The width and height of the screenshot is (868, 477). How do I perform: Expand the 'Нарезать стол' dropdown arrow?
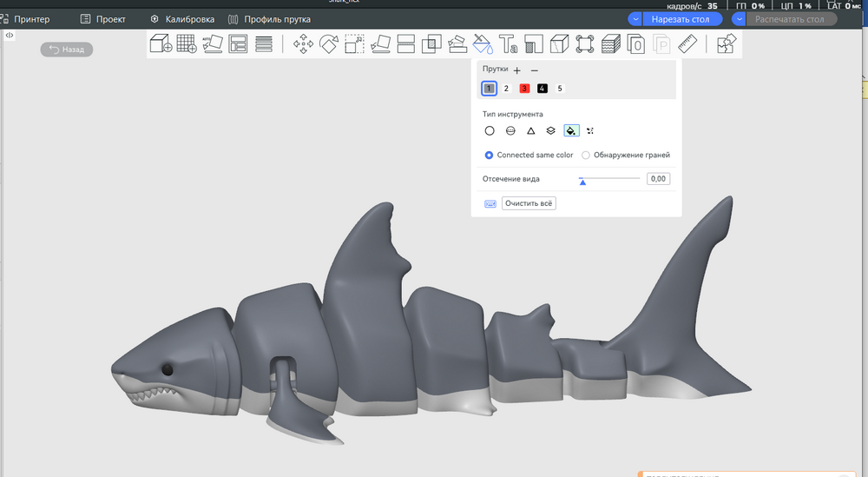coord(635,19)
